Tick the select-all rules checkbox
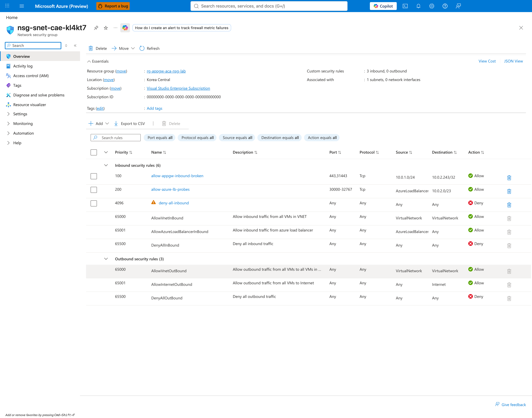This screenshot has height=418, width=532. (94, 152)
